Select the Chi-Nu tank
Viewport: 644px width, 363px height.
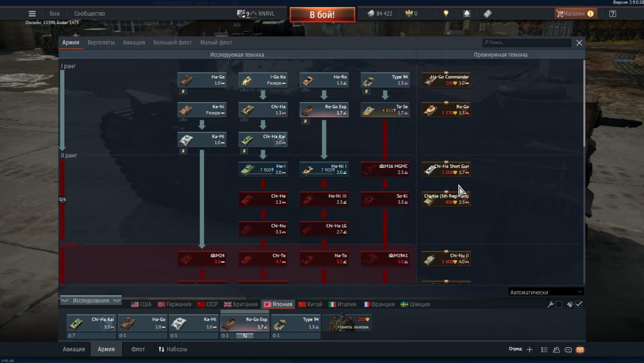(263, 229)
